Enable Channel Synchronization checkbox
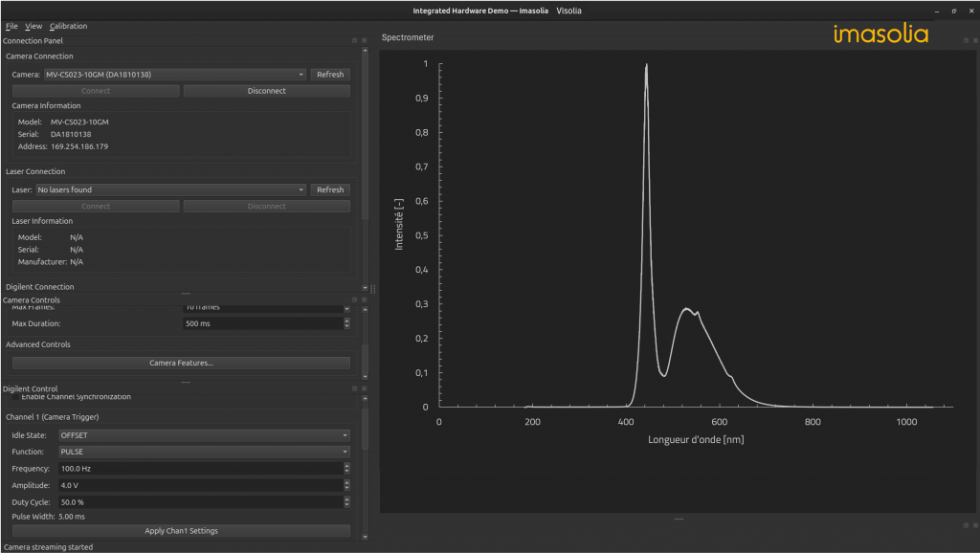The width and height of the screenshot is (980, 553). click(x=15, y=397)
